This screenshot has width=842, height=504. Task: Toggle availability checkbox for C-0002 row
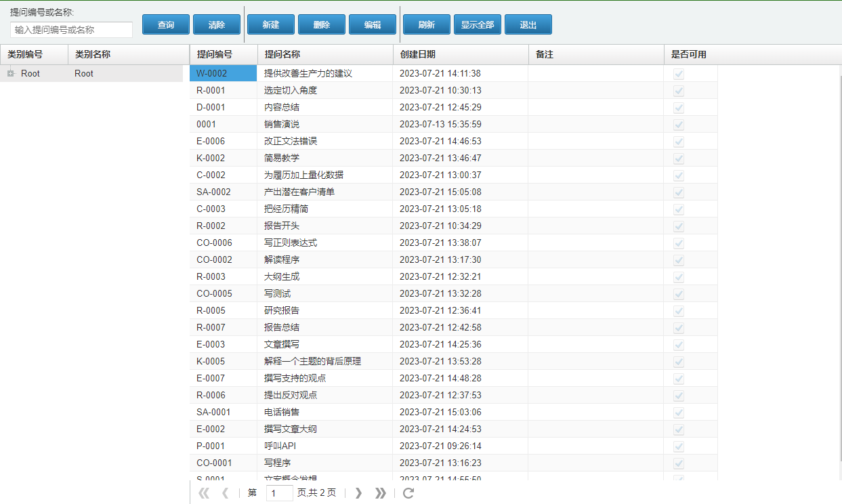point(679,175)
